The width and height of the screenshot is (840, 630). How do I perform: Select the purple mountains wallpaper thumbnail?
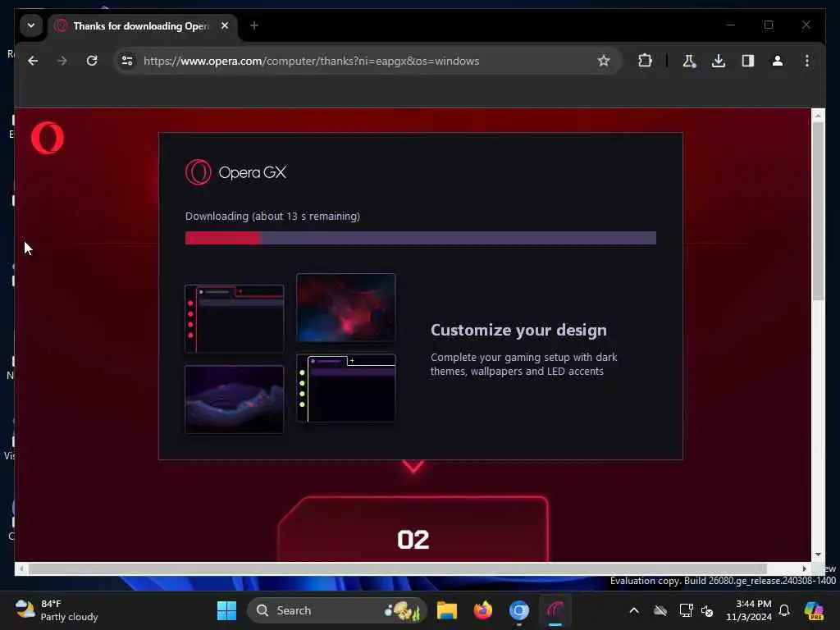click(234, 399)
